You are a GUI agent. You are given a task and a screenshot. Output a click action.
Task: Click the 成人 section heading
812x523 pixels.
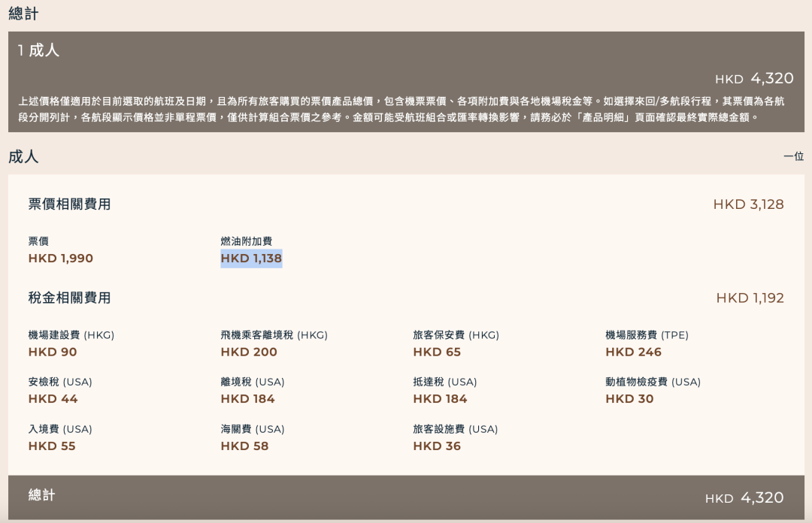click(x=23, y=156)
